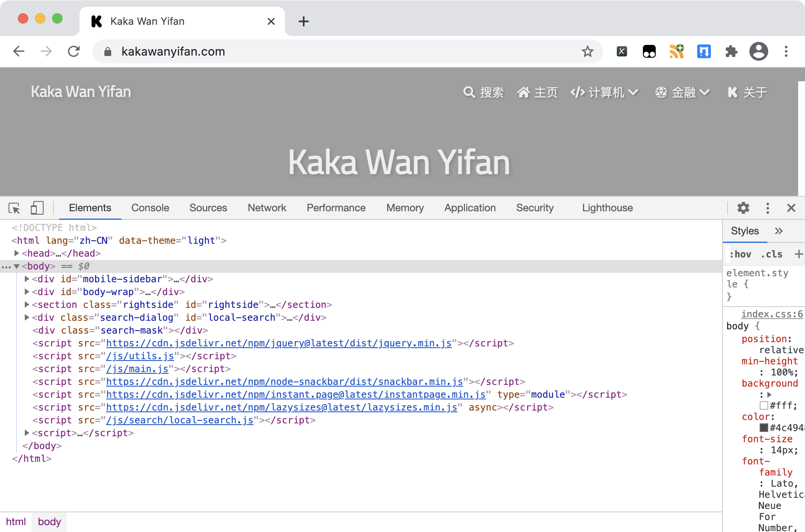This screenshot has height=532, width=805.
Task: Expand the body-wrap div node
Action: click(27, 292)
